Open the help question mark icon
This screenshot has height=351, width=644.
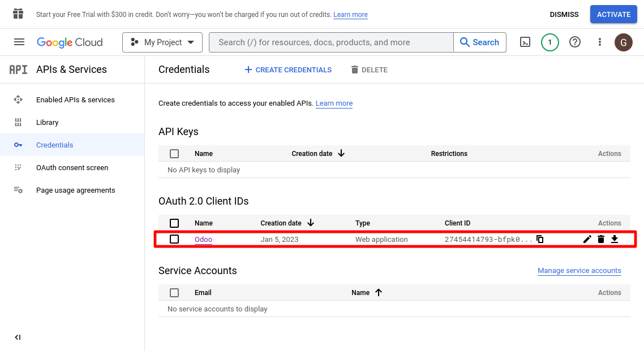tap(575, 42)
